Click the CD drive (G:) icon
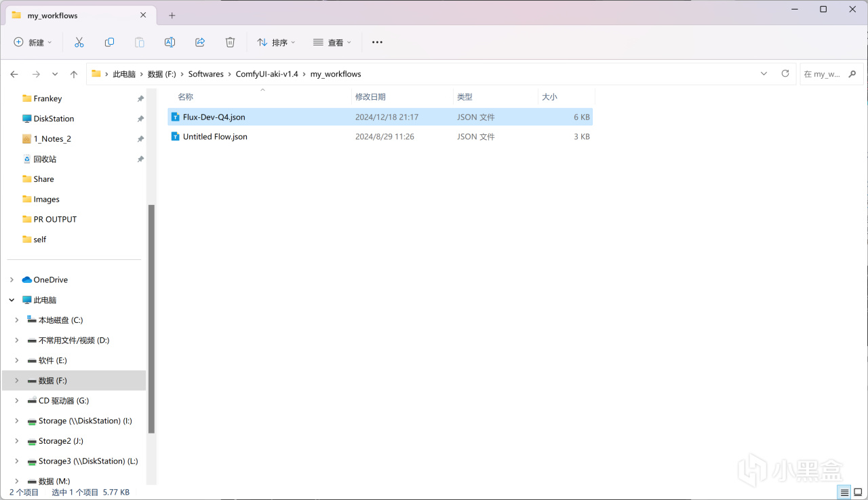 (x=32, y=401)
